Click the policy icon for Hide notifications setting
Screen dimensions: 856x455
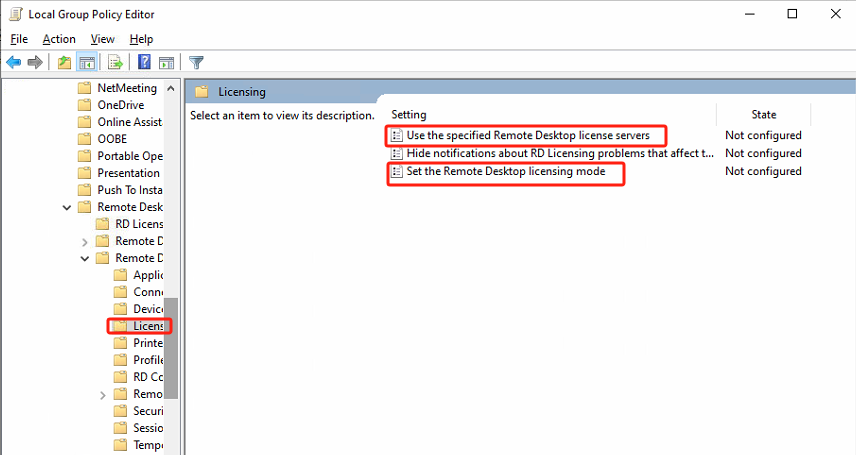click(x=397, y=153)
